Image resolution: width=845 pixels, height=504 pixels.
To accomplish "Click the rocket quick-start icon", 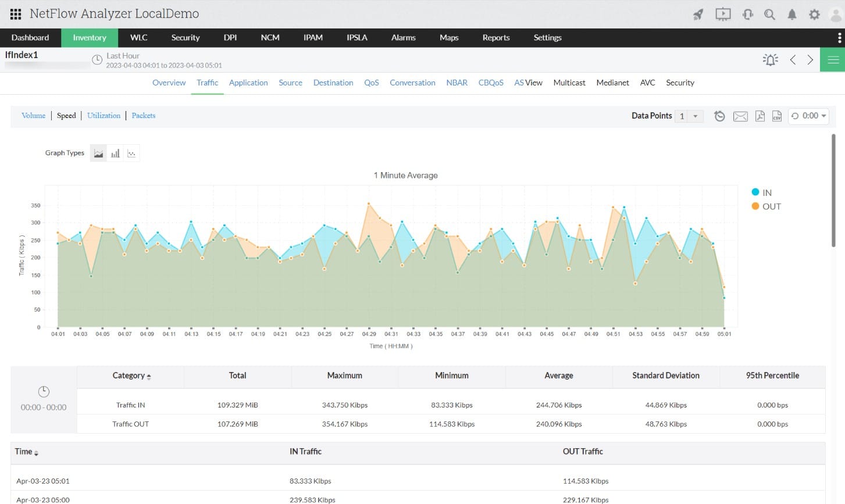I will (x=698, y=15).
